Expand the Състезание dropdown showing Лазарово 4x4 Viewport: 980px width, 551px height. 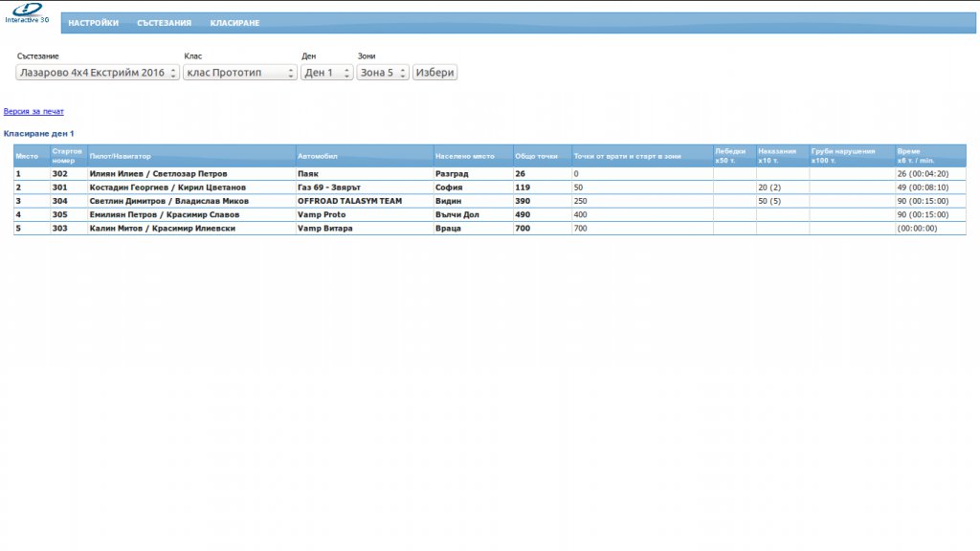[98, 73]
